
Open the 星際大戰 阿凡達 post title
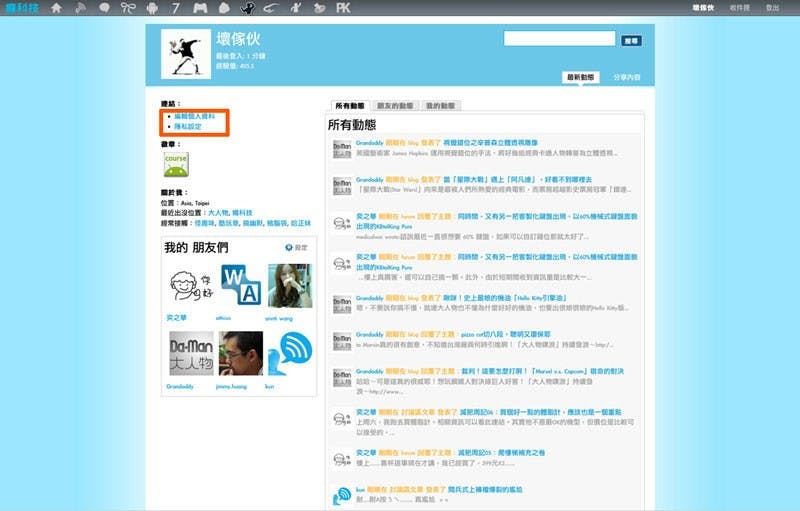(x=517, y=180)
